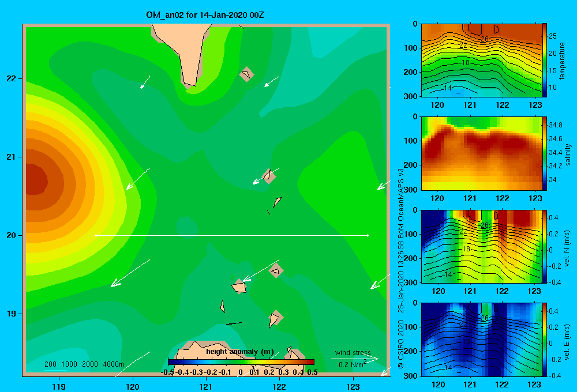The image size is (577, 392).
Task: Click the "200 1000 2000 4000m" depth legend
Action: [84, 364]
